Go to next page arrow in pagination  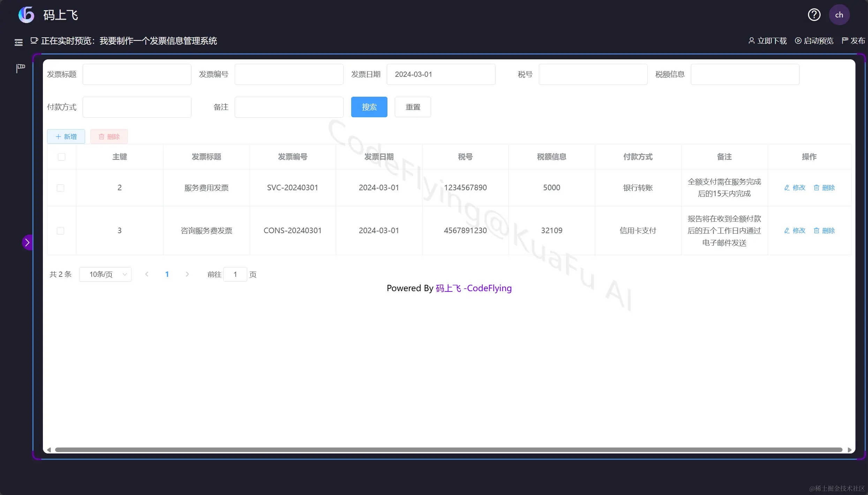pyautogui.click(x=187, y=274)
